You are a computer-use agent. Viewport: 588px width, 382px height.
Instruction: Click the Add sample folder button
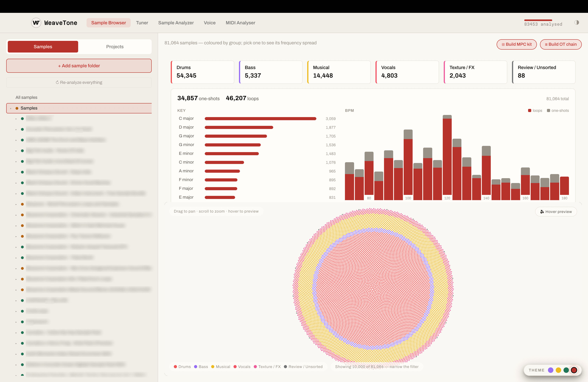[x=79, y=66]
